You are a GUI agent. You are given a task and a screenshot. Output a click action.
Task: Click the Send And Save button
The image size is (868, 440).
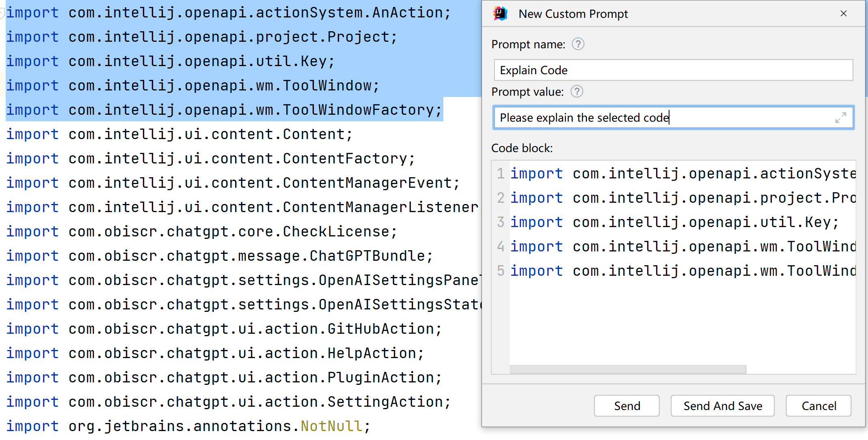click(x=723, y=406)
